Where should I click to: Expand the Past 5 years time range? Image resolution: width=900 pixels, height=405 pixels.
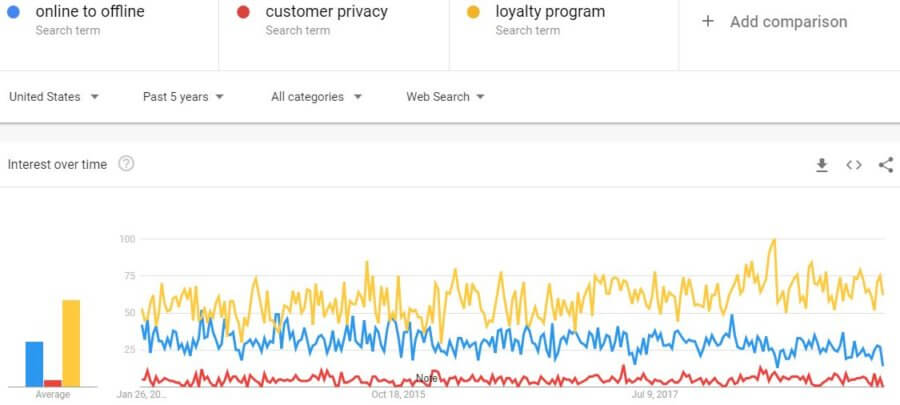pyautogui.click(x=183, y=97)
